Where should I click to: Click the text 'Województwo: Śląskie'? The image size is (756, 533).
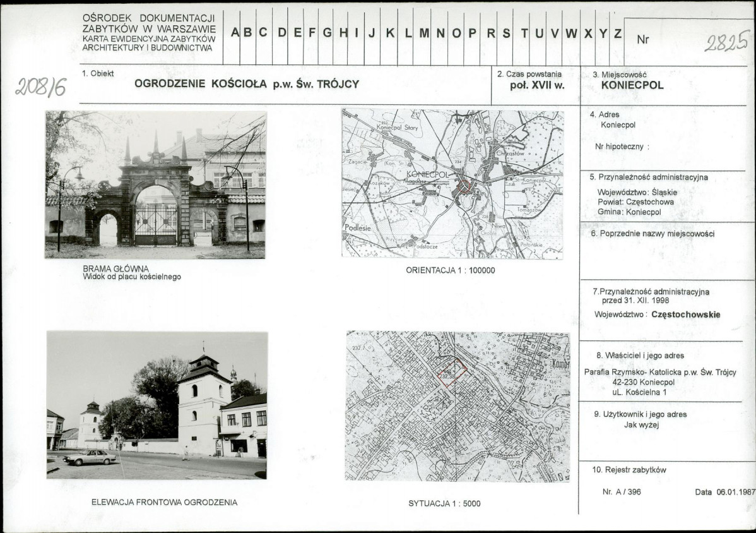pyautogui.click(x=637, y=192)
